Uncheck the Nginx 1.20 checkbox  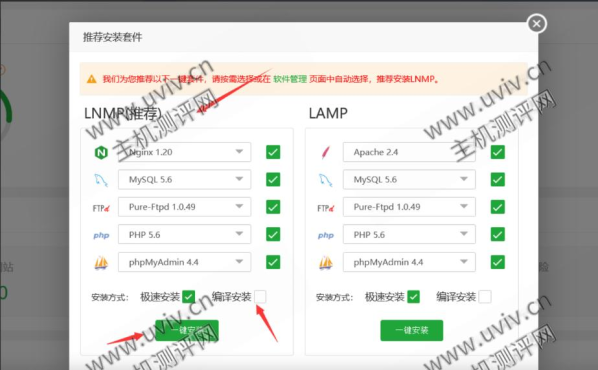pos(273,152)
